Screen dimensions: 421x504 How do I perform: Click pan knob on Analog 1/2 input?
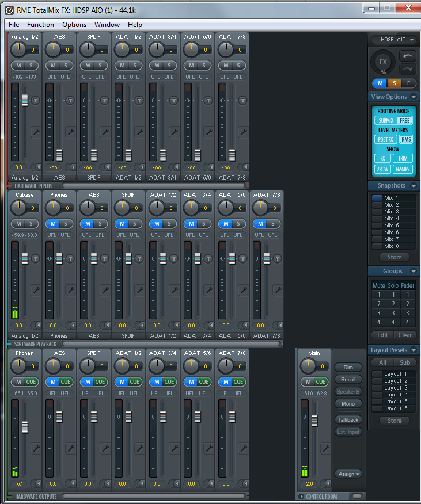(x=18, y=49)
